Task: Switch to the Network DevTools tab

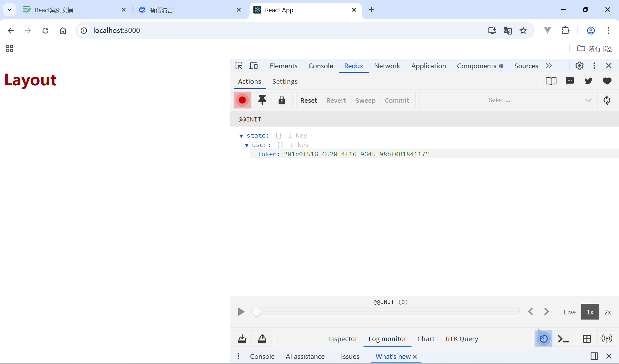Action: click(x=387, y=66)
